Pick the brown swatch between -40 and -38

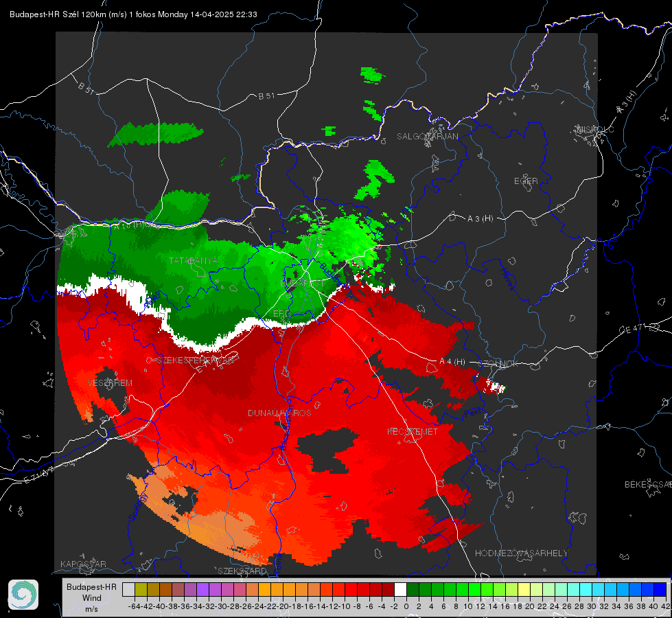click(165, 589)
